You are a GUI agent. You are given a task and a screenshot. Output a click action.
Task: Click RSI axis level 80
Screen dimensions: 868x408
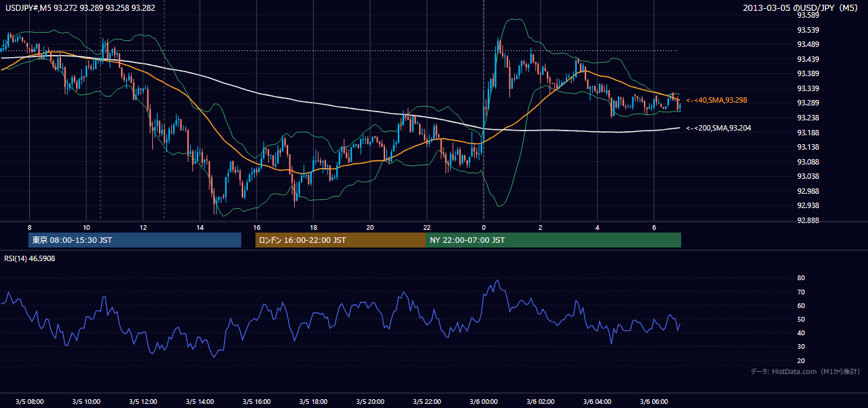[x=801, y=278]
